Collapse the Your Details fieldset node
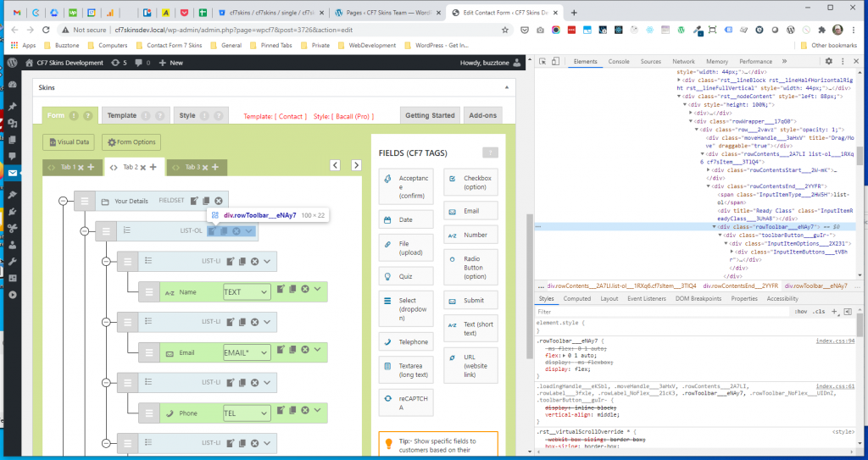The image size is (868, 460). click(63, 201)
